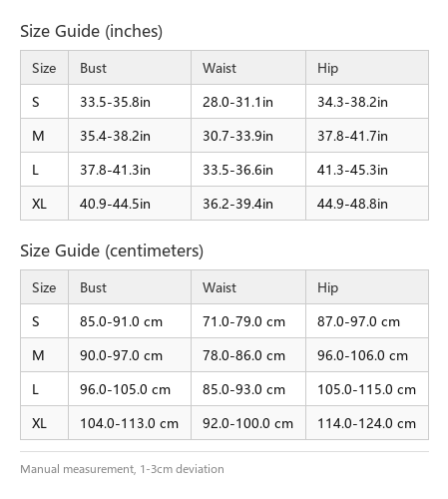This screenshot has height=499, width=448.
Task: Click the XL row label in centimeters table
Action: (44, 423)
